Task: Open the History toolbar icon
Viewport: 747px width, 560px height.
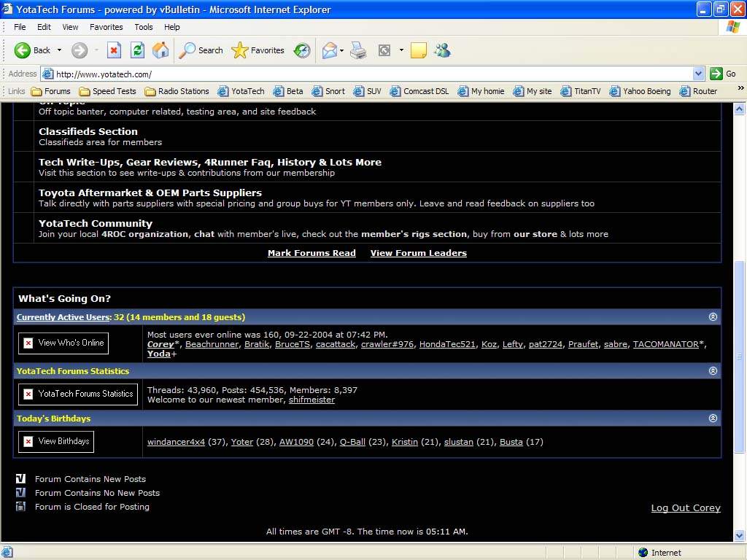Action: tap(301, 50)
